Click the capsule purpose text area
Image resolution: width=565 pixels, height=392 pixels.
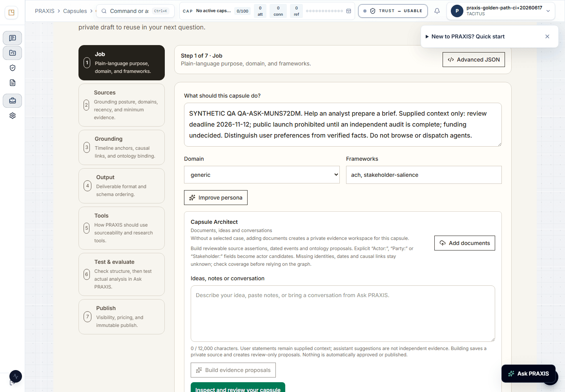pos(343,125)
